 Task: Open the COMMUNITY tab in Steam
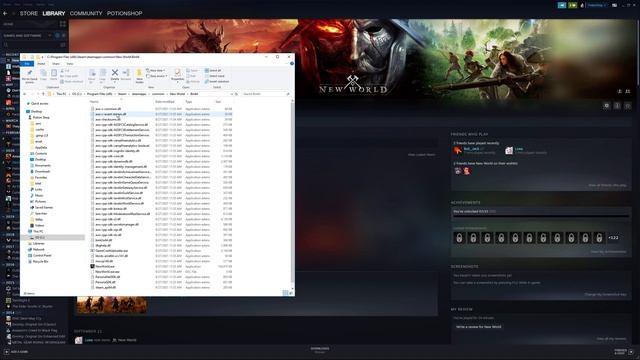[x=86, y=13]
